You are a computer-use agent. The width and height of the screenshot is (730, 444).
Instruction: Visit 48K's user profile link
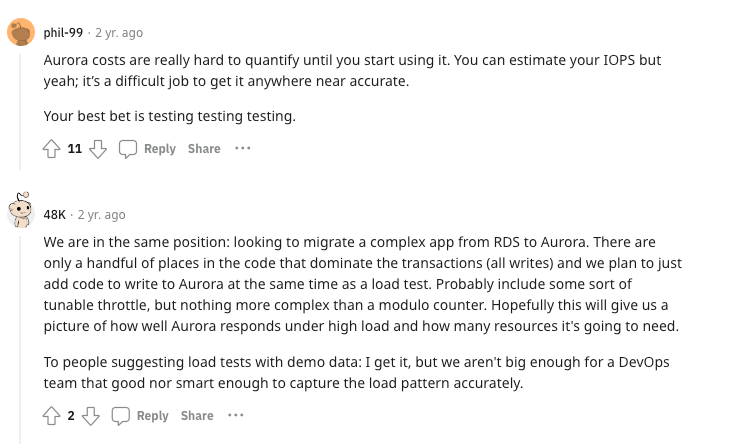55,214
